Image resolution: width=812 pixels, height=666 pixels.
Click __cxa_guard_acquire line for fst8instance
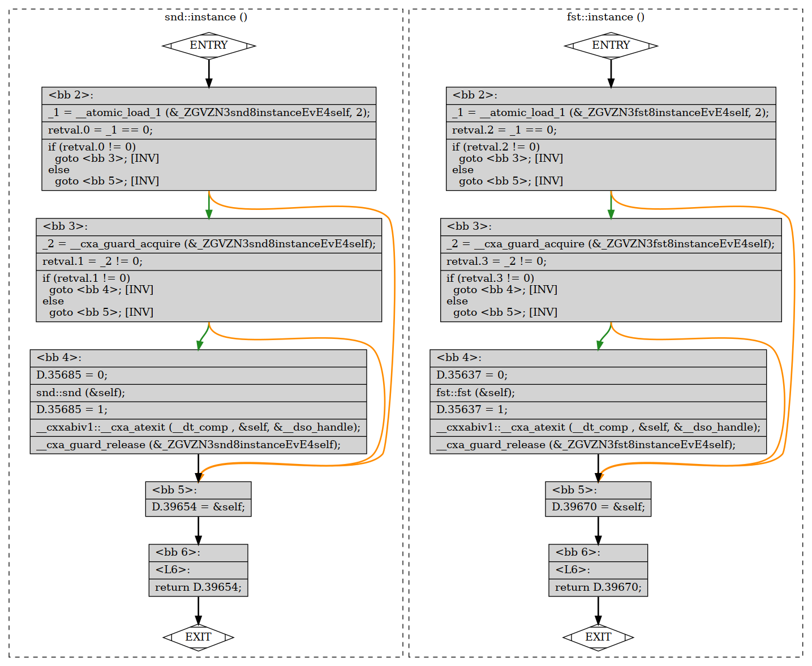click(x=611, y=244)
